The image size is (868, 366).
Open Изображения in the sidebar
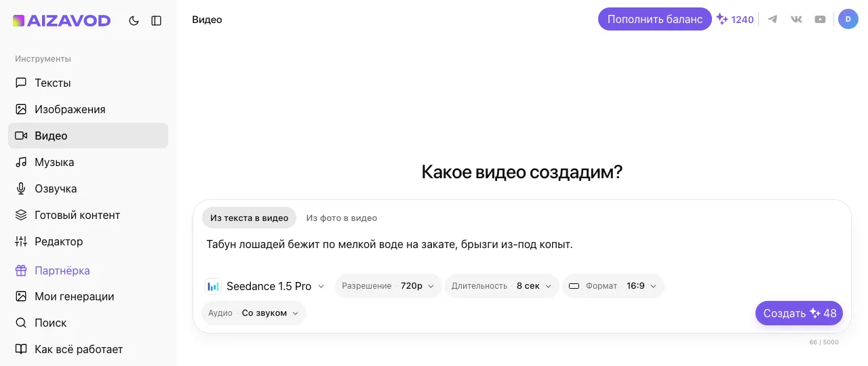pyautogui.click(x=88, y=109)
